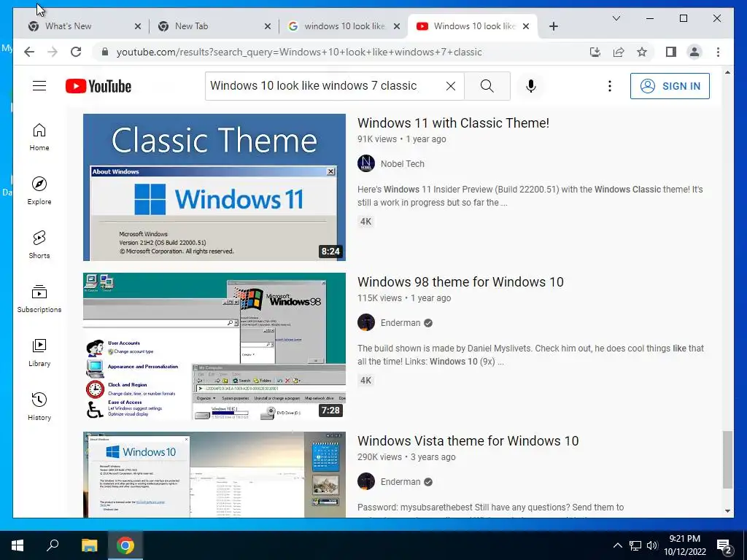This screenshot has width=747, height=560.
Task: Reload the page in Chrome
Action: click(x=76, y=52)
